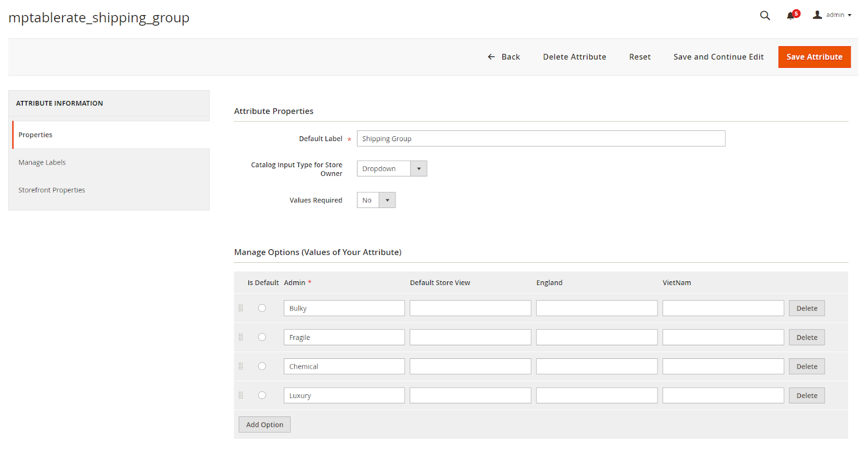868x449 pixels.
Task: Click the Back arrow icon
Action: [492, 57]
